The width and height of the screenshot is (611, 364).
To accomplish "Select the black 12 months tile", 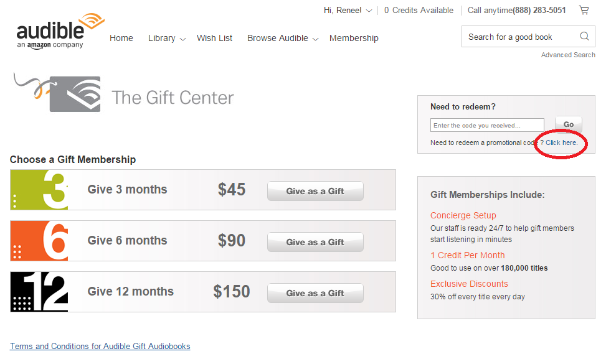I will pos(39,292).
